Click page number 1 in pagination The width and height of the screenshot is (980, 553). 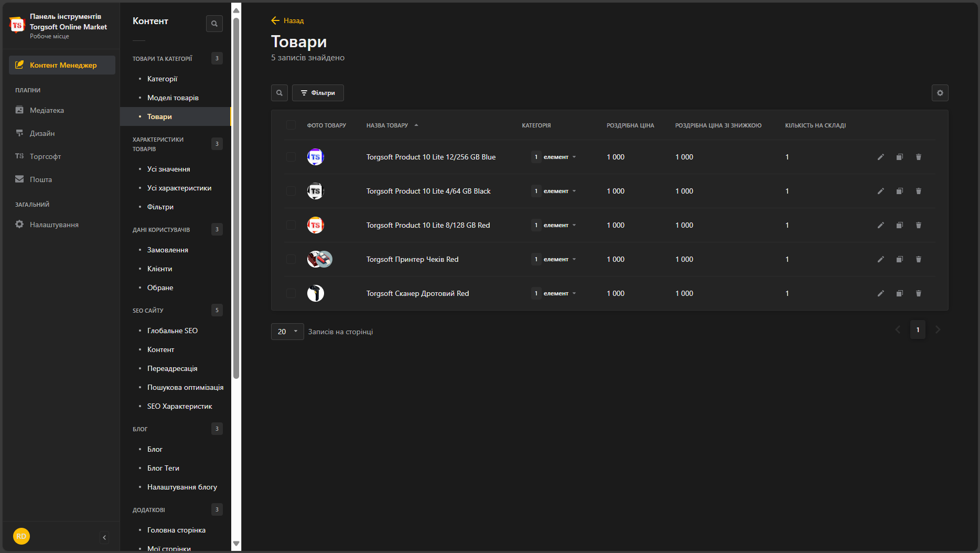coord(918,330)
